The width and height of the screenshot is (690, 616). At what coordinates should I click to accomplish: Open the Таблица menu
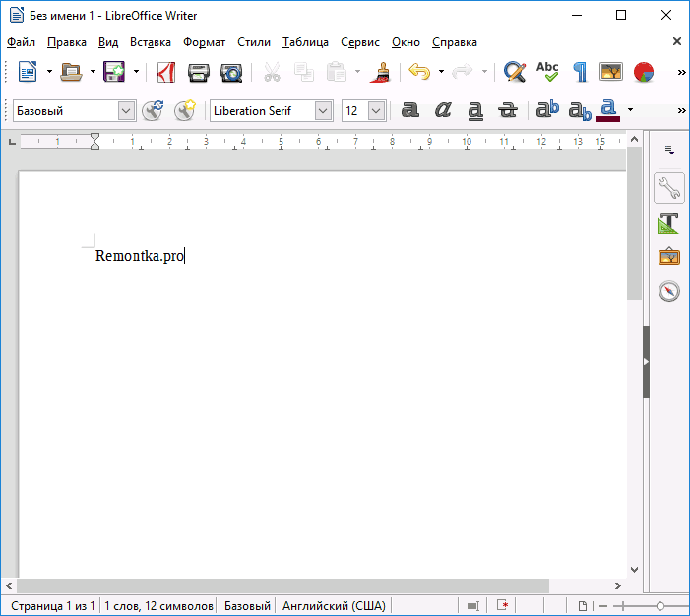(x=305, y=42)
